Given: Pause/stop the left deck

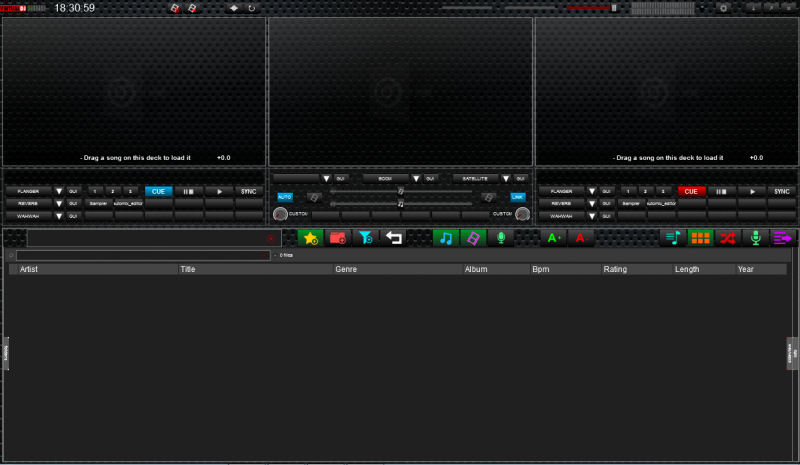Looking at the screenshot, I should click(x=188, y=191).
